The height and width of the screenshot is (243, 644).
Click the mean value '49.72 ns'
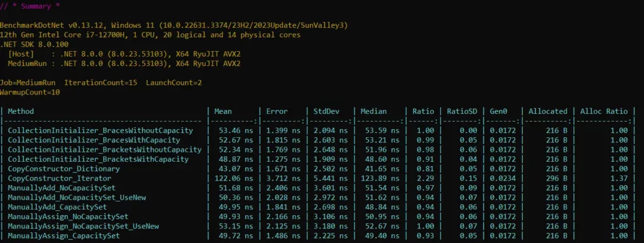click(236, 235)
